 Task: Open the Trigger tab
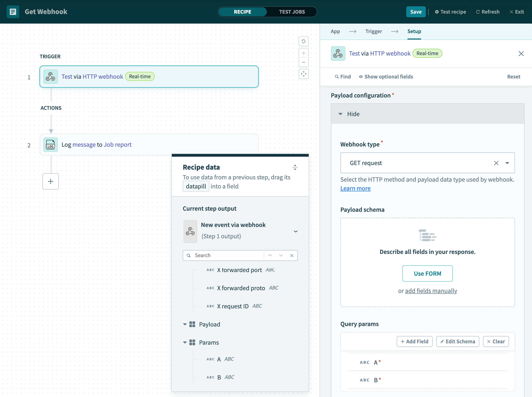(373, 31)
